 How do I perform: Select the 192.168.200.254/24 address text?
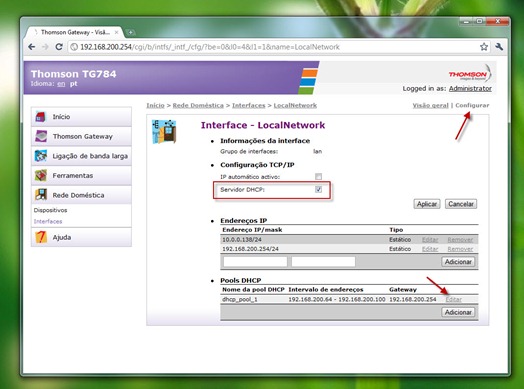[250, 249]
